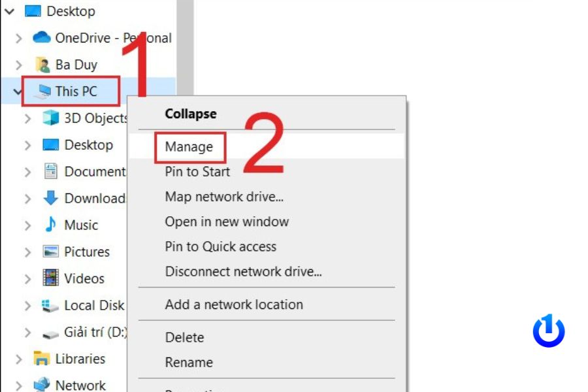588x392 pixels.
Task: Click the Videos film strip icon
Action: [x=50, y=278]
